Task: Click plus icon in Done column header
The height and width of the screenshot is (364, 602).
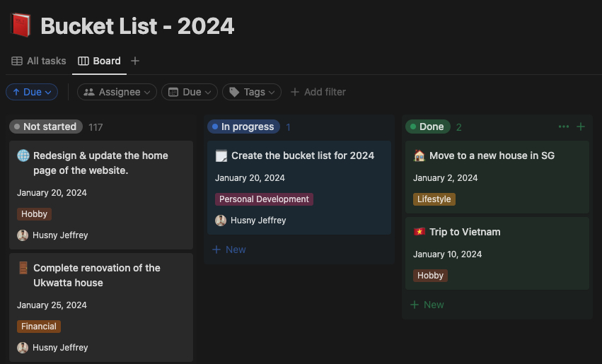Action: coord(581,127)
